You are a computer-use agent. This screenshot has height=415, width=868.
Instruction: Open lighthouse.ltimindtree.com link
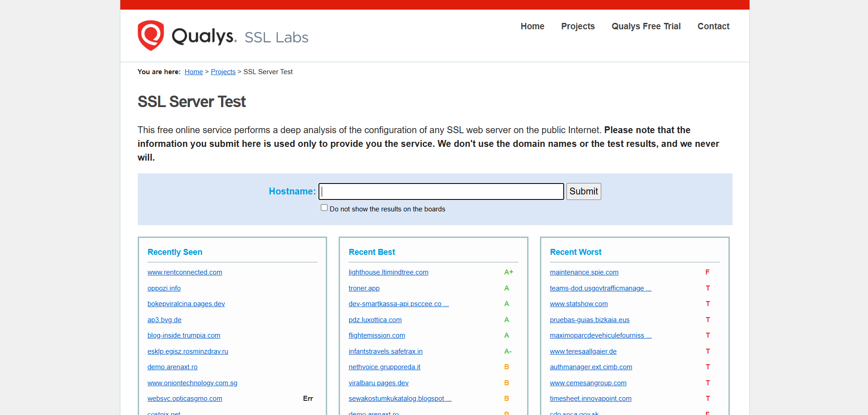point(388,272)
